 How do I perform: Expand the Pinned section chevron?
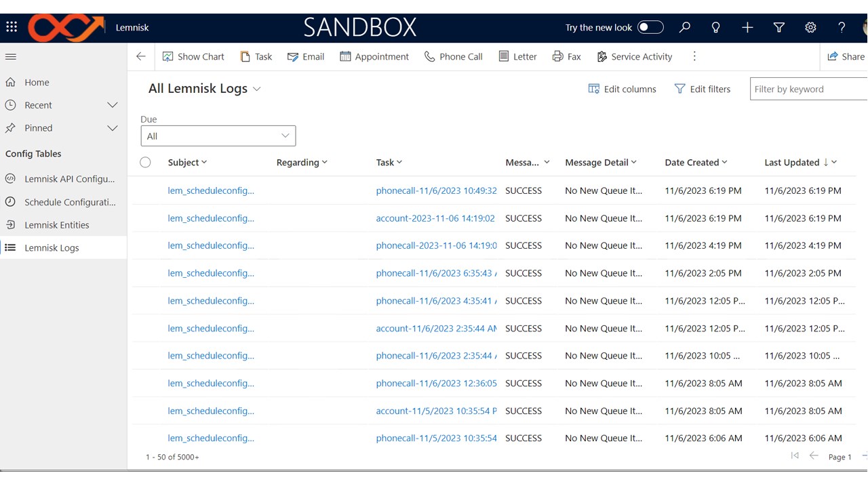[113, 128]
